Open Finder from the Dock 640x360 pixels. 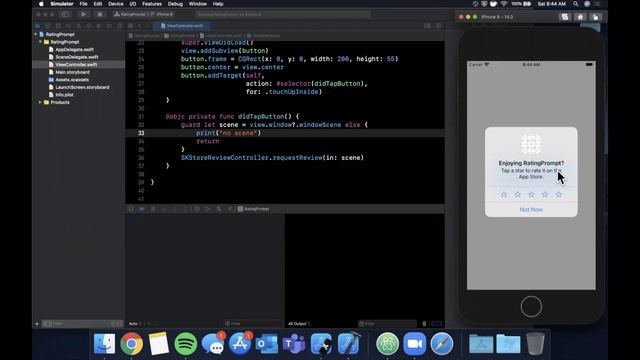104,344
